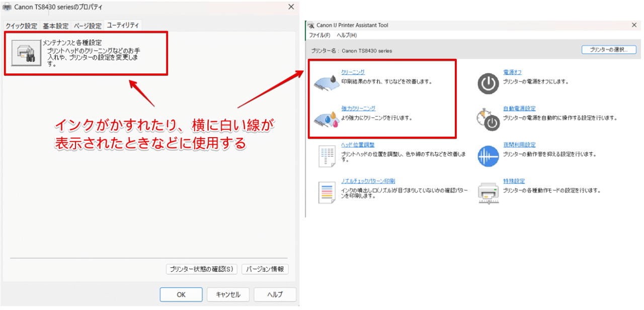Viewport: 644px width, 310px height.
Task: Switch to the ページ設定 tab
Action: pos(88,26)
